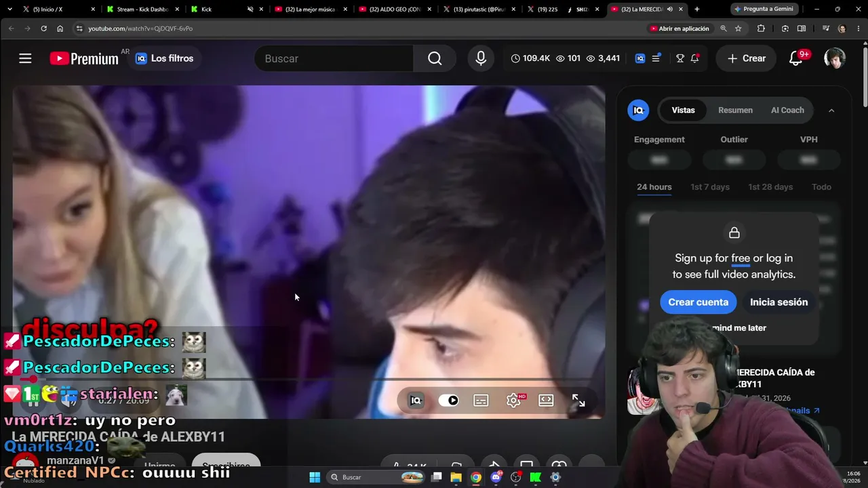Open OBS Studio from taskbar
This screenshot has height=488, width=868.
point(516,477)
